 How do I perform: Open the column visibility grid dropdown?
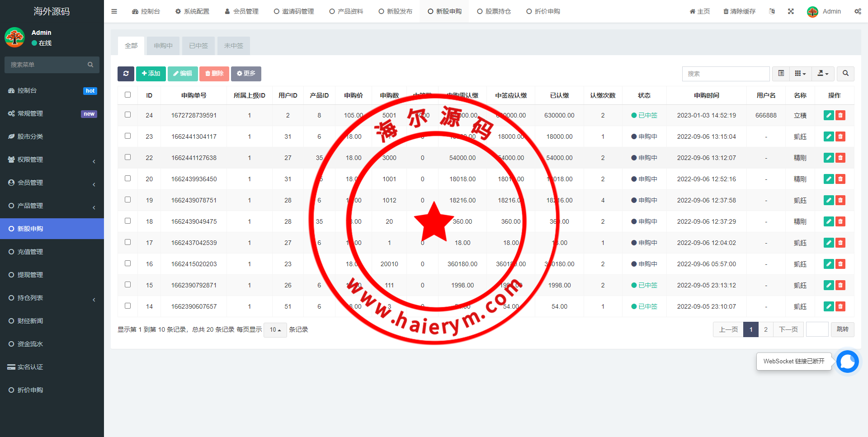(x=800, y=74)
